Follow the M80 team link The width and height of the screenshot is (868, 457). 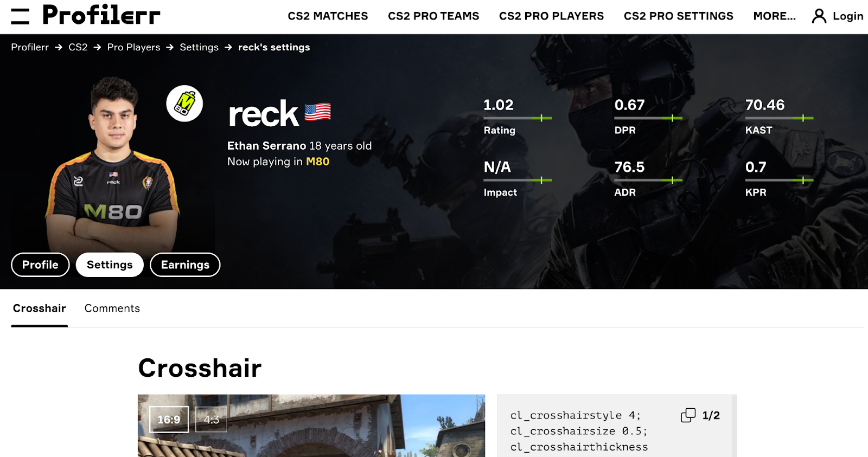[x=317, y=162]
